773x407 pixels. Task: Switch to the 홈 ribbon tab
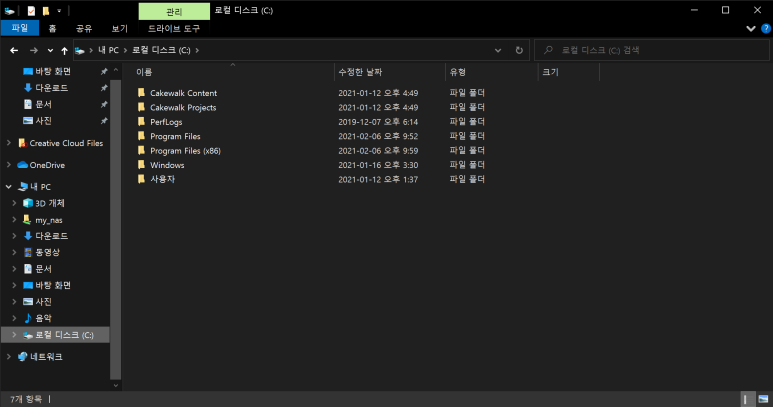pyautogui.click(x=52, y=29)
